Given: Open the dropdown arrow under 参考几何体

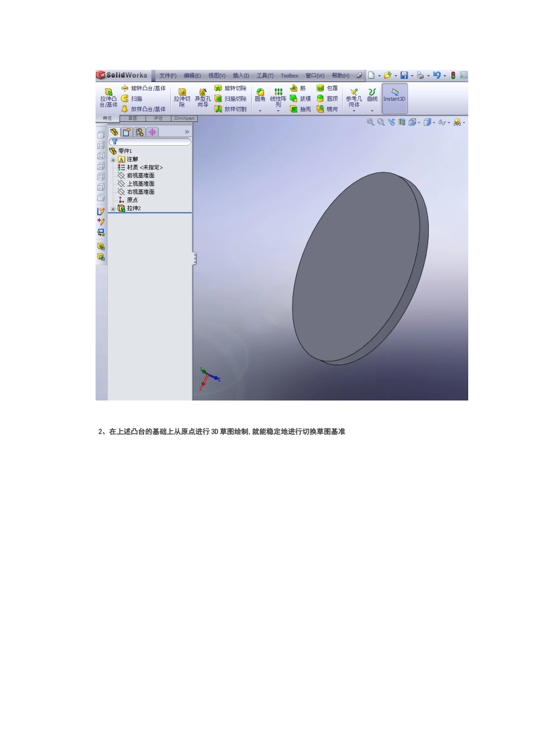Looking at the screenshot, I should 354,111.
